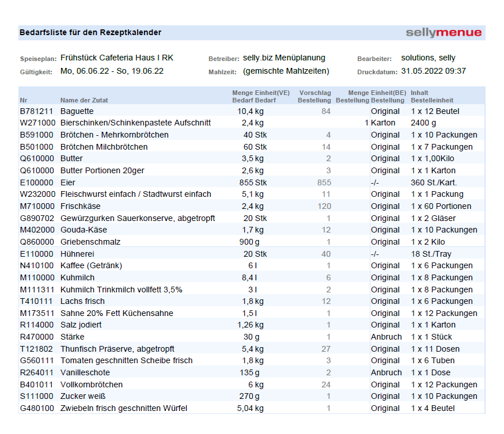Select the Speiseplan value 'Frühstück Cafeteria Haus I RK'

[116, 58]
